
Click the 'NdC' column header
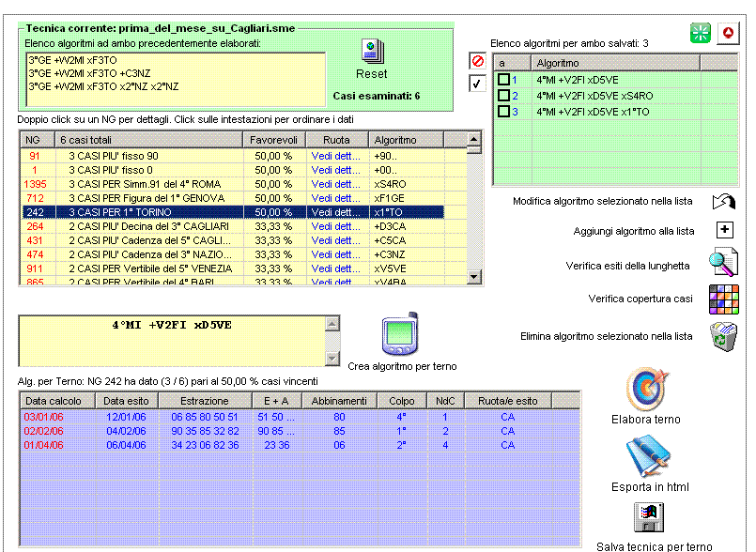pos(445,401)
